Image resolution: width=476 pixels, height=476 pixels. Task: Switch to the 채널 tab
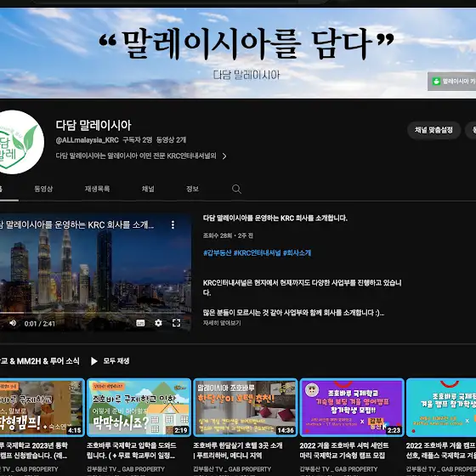pyautogui.click(x=148, y=189)
